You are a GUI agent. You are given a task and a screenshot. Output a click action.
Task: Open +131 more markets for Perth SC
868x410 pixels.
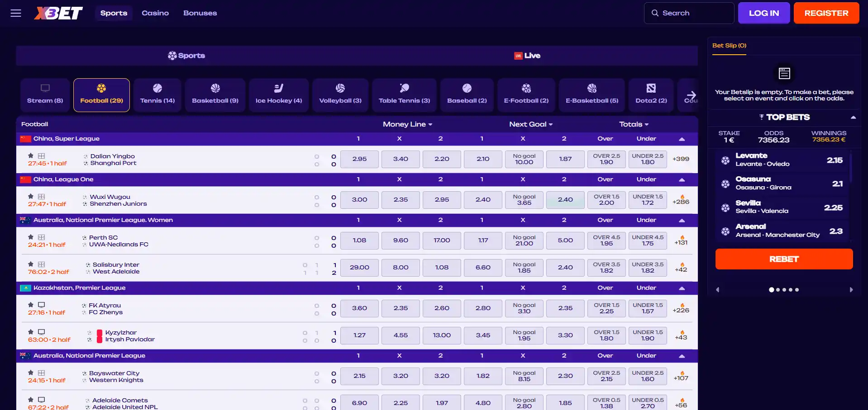[x=681, y=240]
